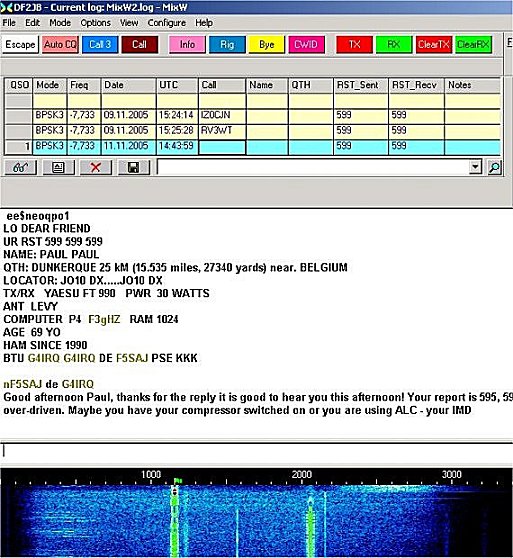The height and width of the screenshot is (558, 513).
Task: Open the Mode menu
Action: pyautogui.click(x=60, y=23)
